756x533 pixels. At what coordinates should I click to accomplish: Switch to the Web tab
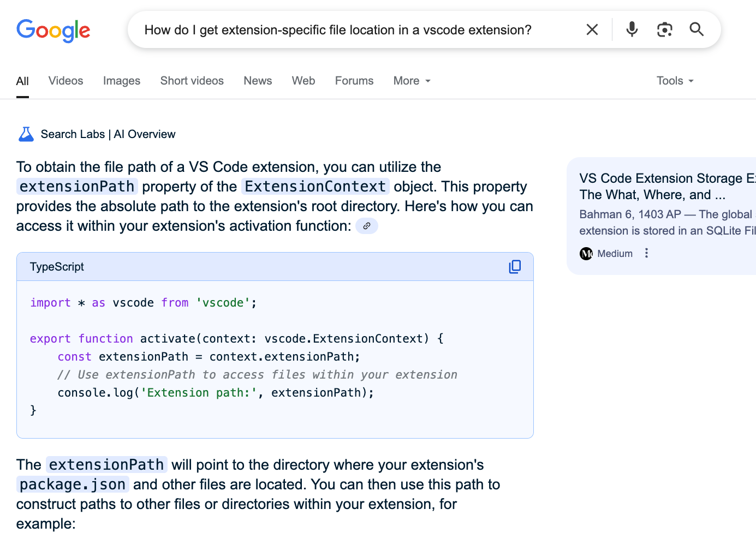click(303, 81)
